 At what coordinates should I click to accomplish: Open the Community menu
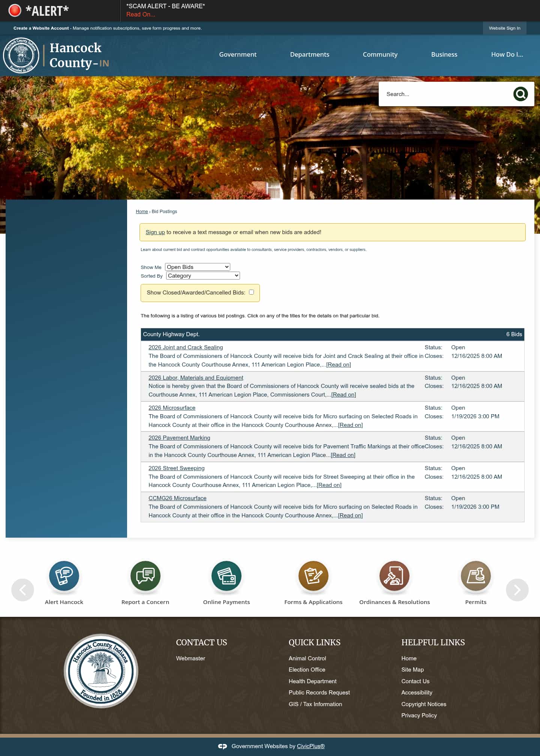pyautogui.click(x=380, y=54)
